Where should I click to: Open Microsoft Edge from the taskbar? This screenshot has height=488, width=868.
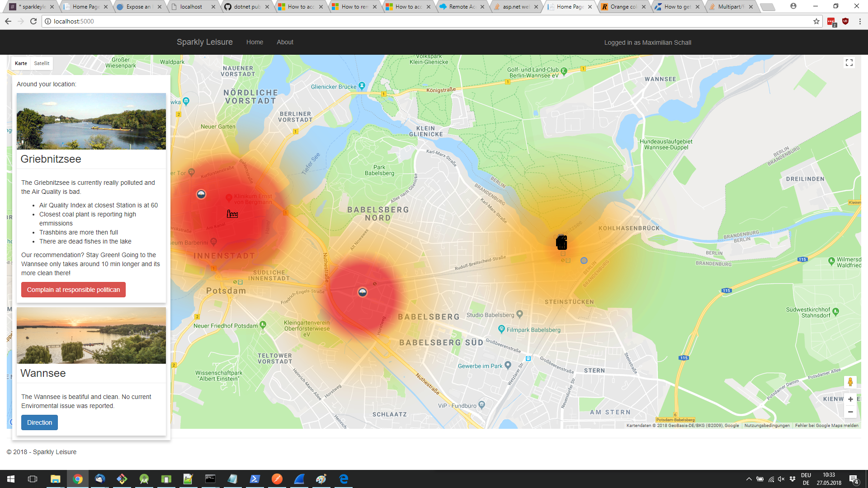(344, 479)
